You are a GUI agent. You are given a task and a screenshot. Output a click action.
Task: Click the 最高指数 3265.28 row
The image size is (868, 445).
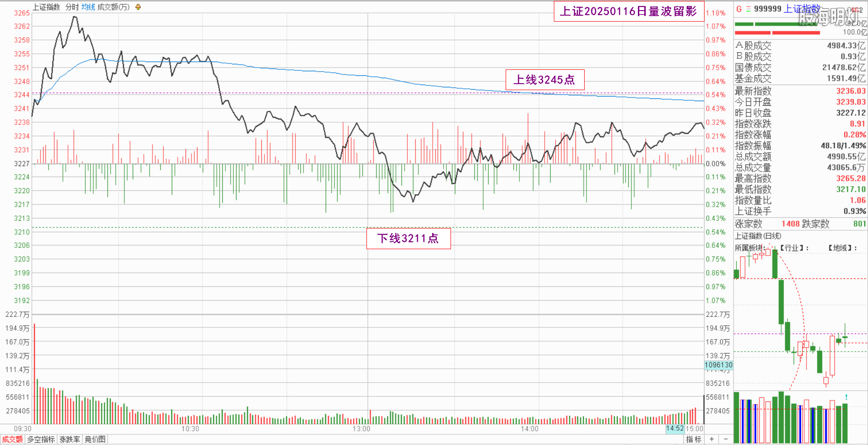(800, 178)
